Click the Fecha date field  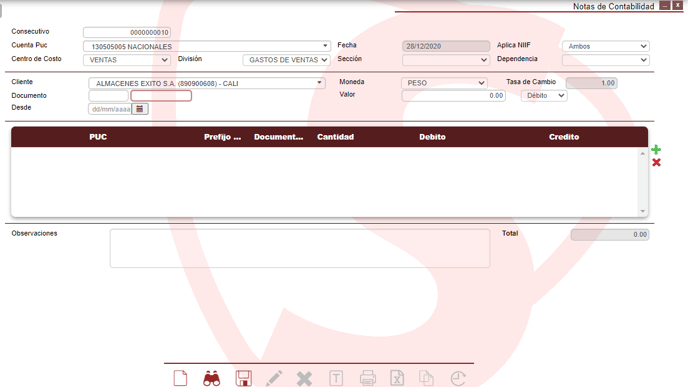click(x=446, y=46)
